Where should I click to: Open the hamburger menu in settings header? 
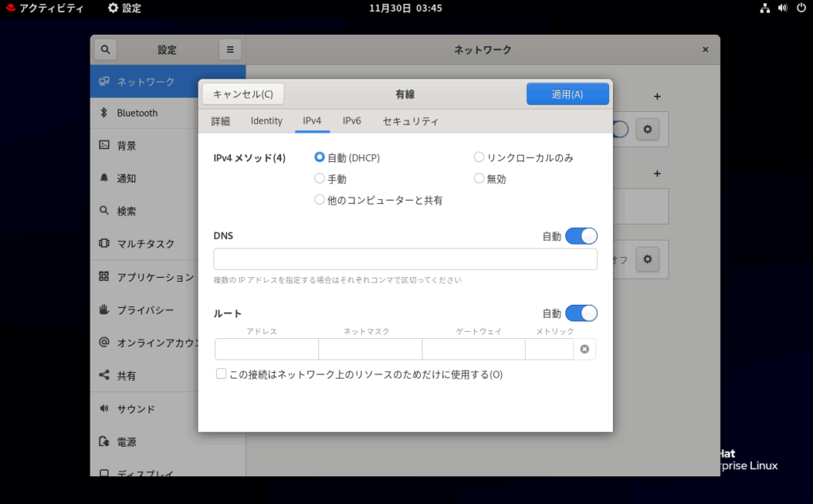[x=230, y=49]
